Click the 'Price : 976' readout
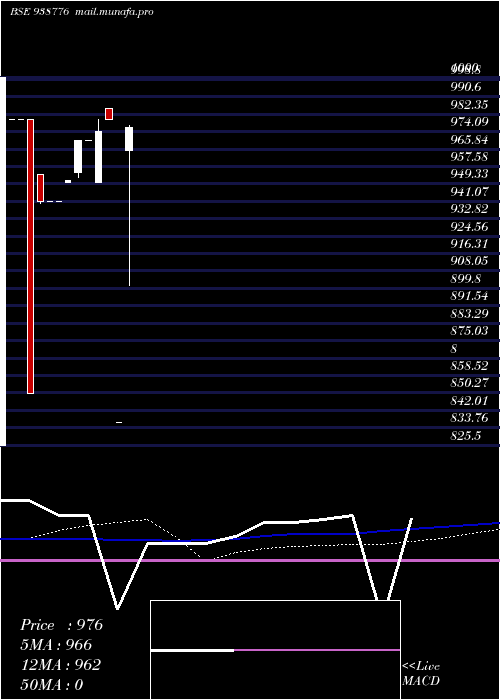Image resolution: width=500 pixels, height=700 pixels. tap(62, 625)
